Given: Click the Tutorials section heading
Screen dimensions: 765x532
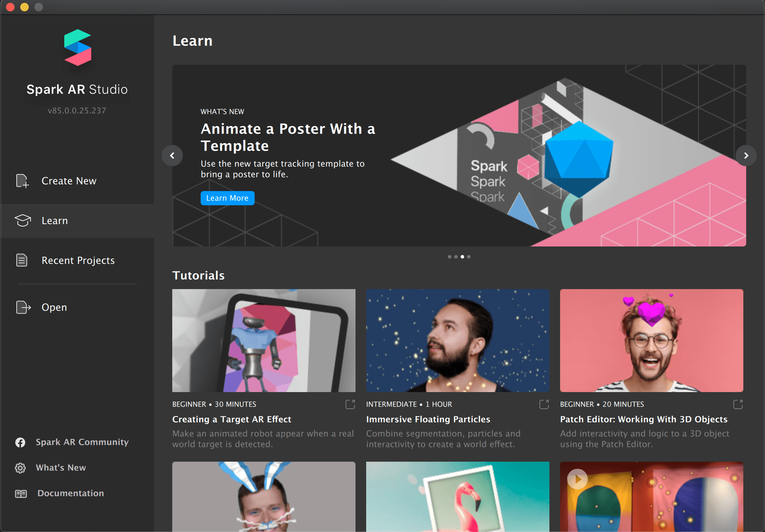Looking at the screenshot, I should 199,275.
